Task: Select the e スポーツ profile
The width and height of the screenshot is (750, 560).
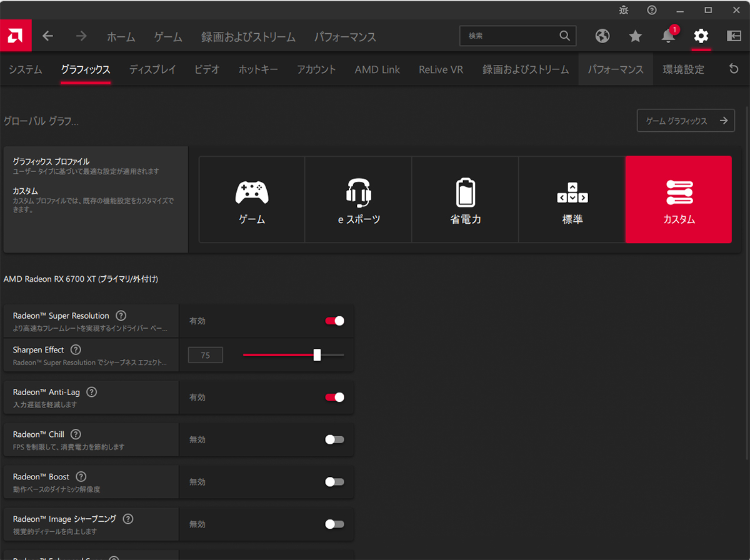Action: [x=358, y=199]
